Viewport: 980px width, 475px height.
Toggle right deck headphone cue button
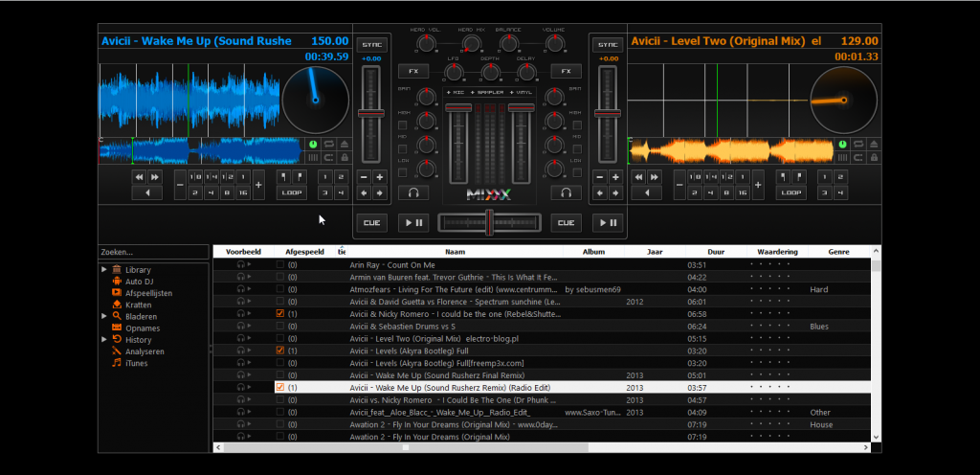coord(567,192)
